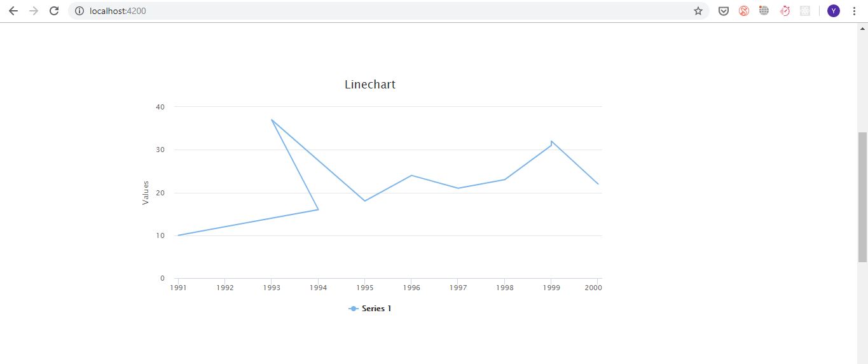Screen dimensions: 868x364
Task: Click the line peak at 1999
Action: pyautogui.click(x=551, y=141)
